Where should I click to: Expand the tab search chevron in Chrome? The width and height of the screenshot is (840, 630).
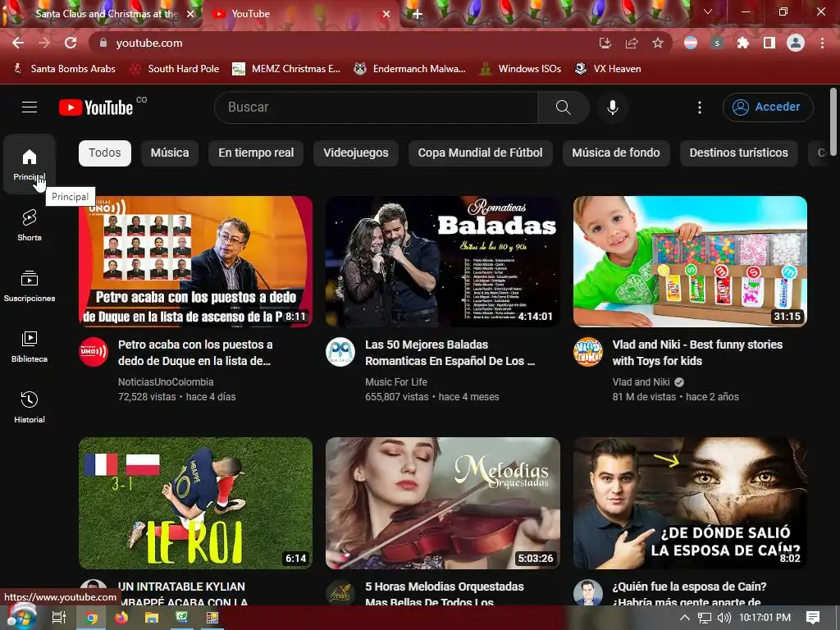tap(708, 11)
